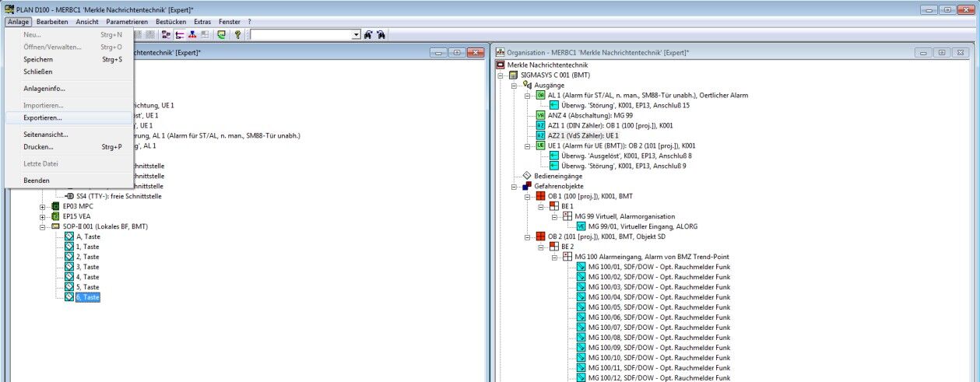980x382 pixels.
Task: Click the AZ1 1 counter icon
Action: pyautogui.click(x=541, y=125)
